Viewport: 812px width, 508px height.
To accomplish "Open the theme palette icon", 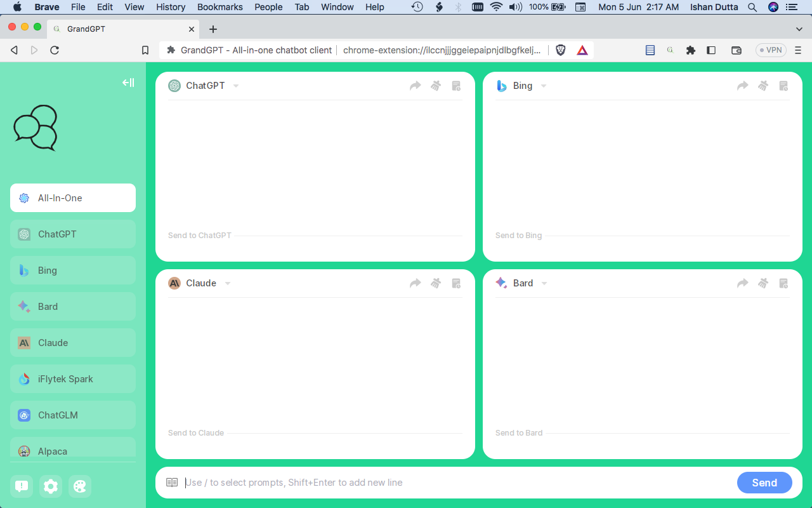I will [x=80, y=486].
